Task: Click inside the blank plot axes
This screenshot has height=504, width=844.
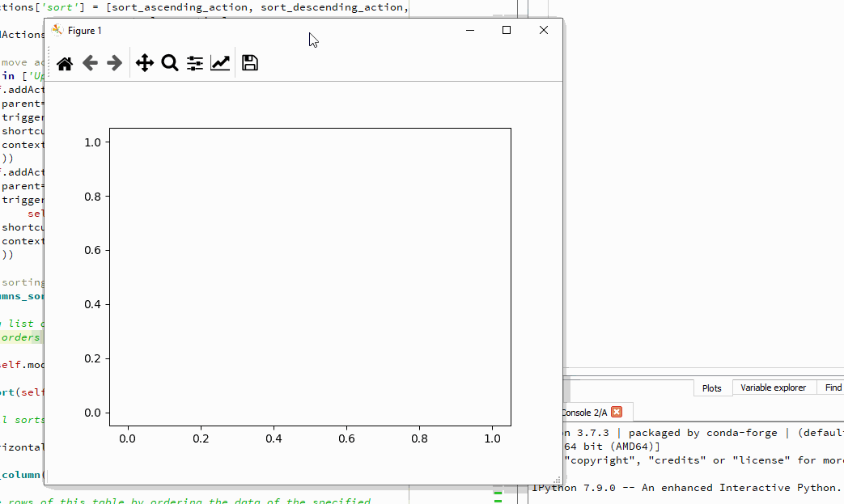Action: pyautogui.click(x=310, y=275)
